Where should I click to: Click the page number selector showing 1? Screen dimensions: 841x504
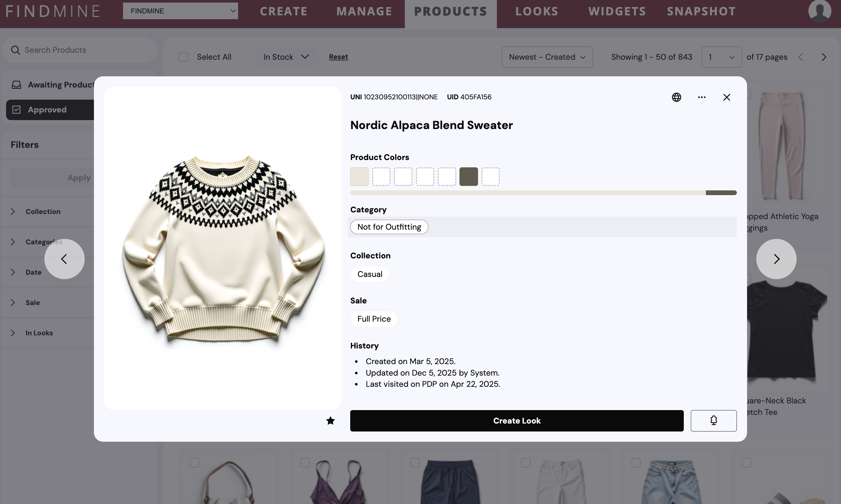721,57
